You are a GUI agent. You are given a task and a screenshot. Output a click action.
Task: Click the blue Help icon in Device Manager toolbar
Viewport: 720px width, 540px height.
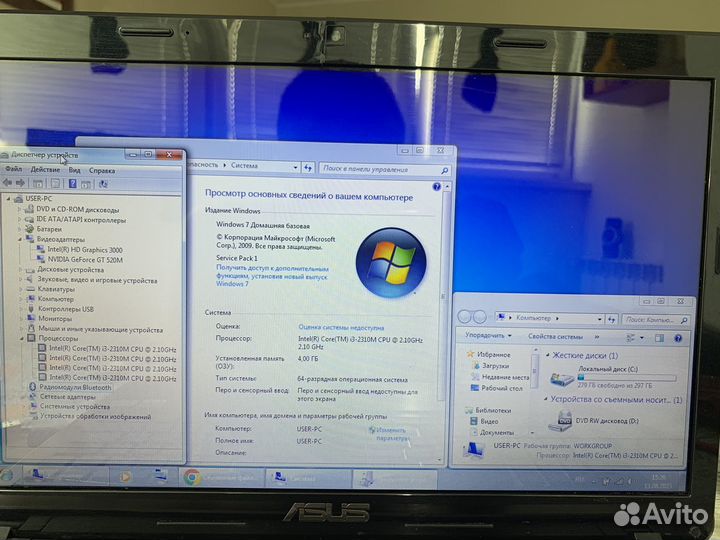pos(73,184)
